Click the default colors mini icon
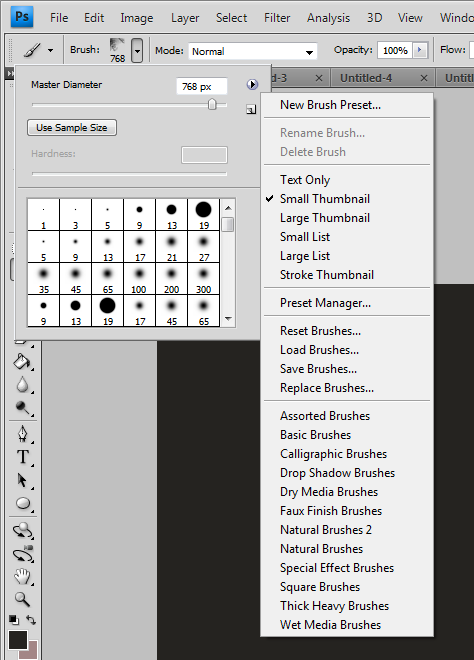The height and width of the screenshot is (660, 474). [x=14, y=620]
